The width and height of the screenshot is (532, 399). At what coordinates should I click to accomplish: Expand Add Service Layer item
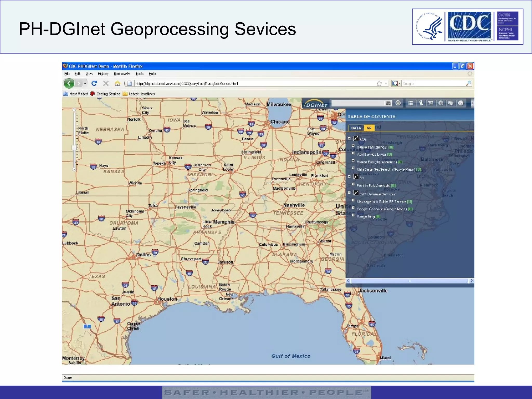tap(353, 153)
